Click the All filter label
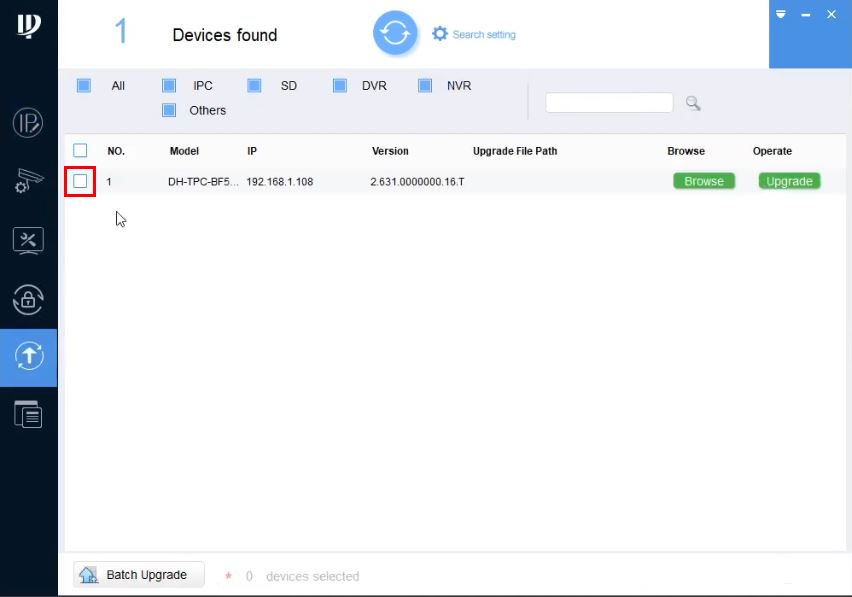Screen dimensions: 852x597 coord(118,86)
